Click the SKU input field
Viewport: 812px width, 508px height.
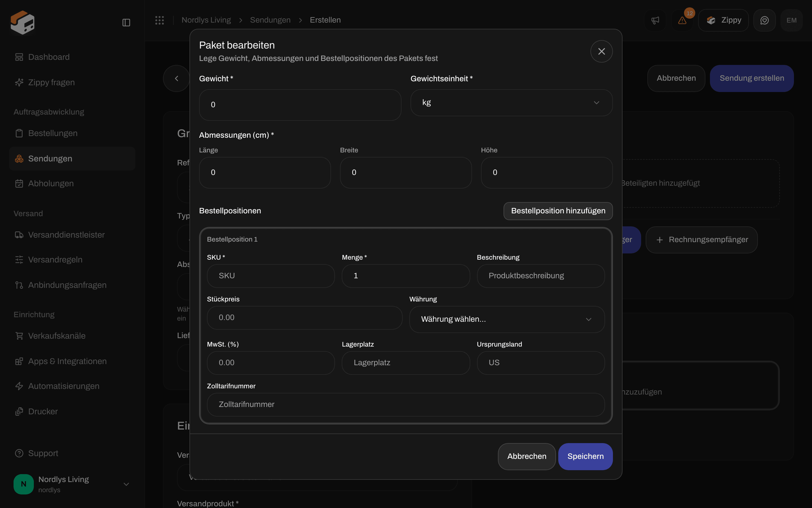271,276
